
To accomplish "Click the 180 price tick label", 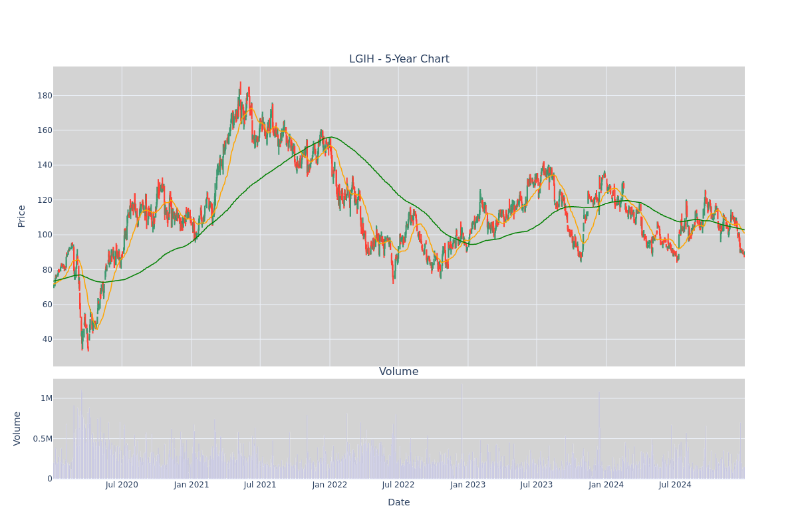I will click(x=45, y=96).
